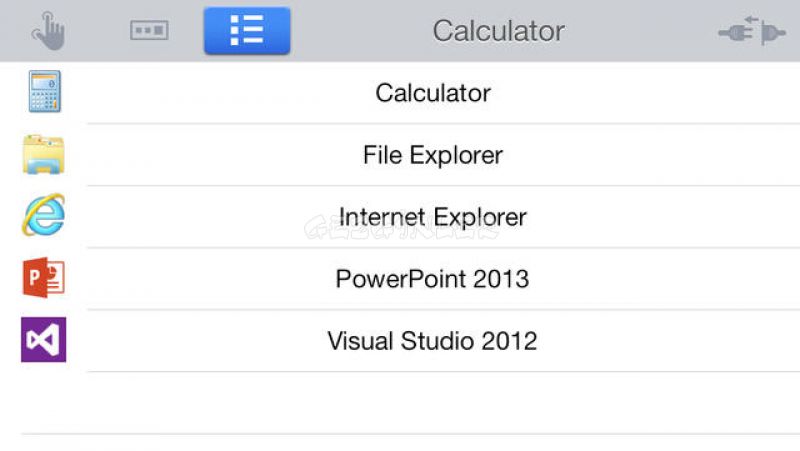Screen dimensions: 800x451
Task: Click blank space right of the PowerPoint 2013 label
Action: click(x=663, y=279)
